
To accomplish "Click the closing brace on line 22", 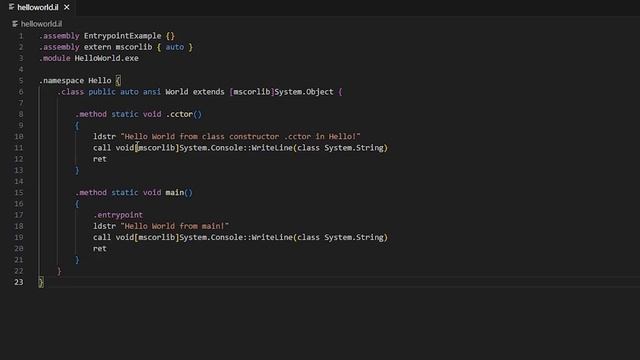I will click(59, 271).
